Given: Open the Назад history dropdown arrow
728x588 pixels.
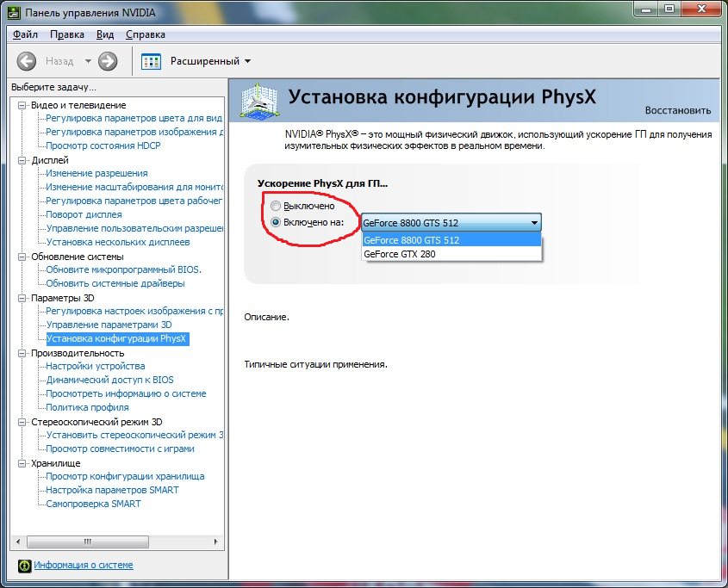Looking at the screenshot, I should tap(88, 61).
